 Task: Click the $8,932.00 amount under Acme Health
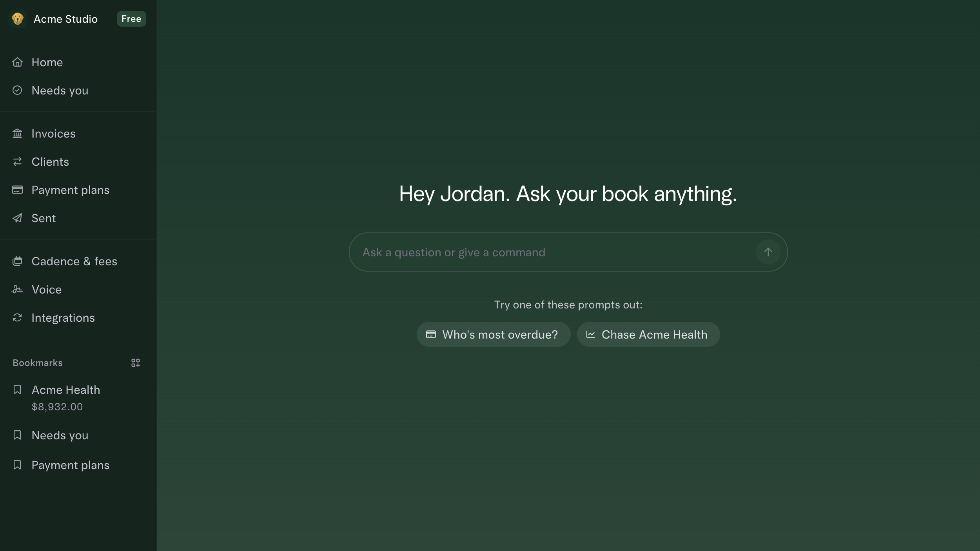coord(57,407)
